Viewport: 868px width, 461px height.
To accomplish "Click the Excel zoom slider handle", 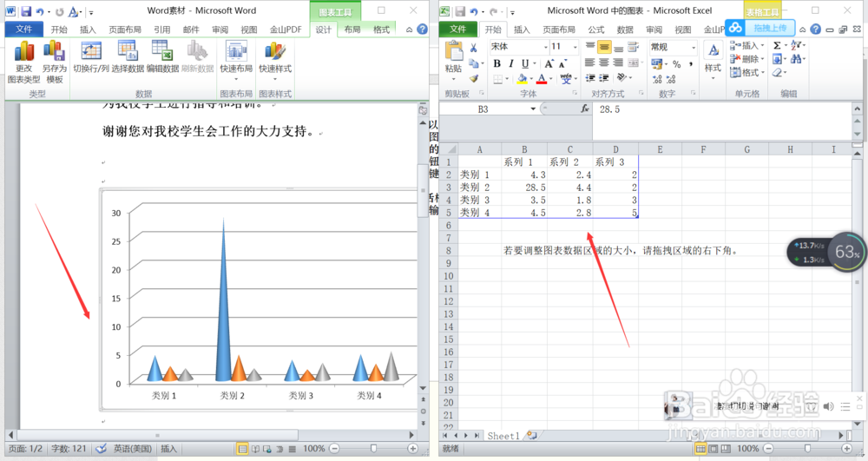I will point(807,449).
